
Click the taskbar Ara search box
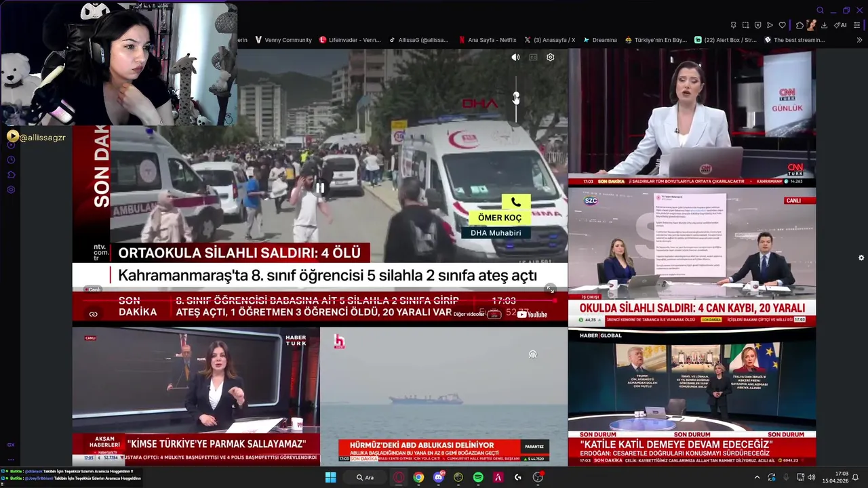tap(366, 477)
